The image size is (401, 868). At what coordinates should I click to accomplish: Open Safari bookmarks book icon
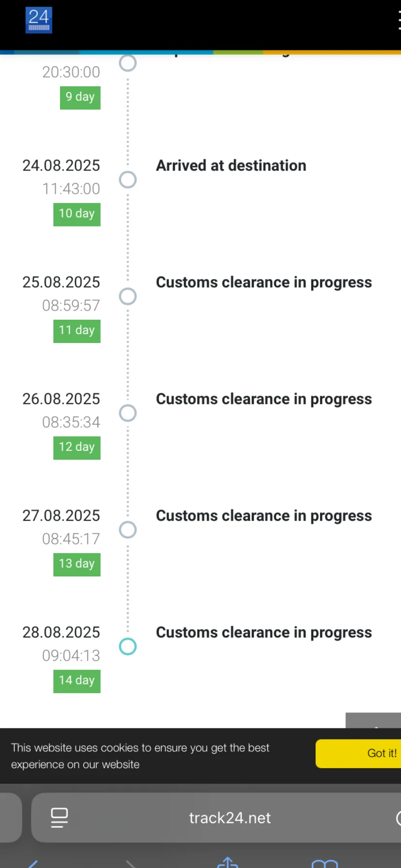point(324,863)
